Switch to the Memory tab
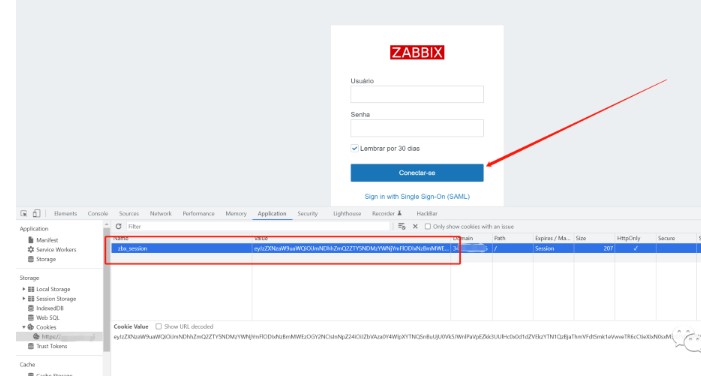Image resolution: width=701 pixels, height=379 pixels. pos(236,214)
